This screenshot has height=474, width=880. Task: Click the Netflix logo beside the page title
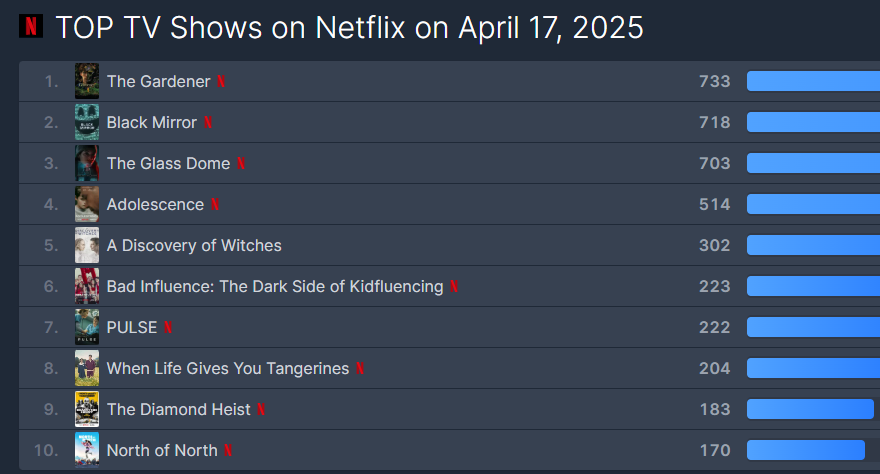click(31, 27)
